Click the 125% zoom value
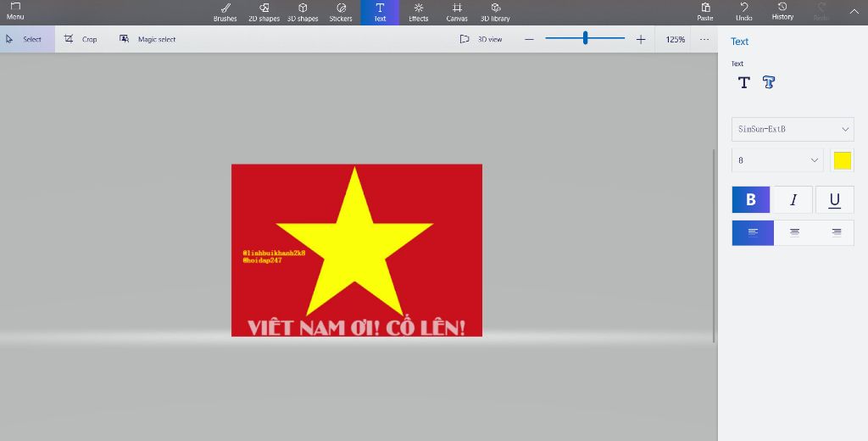The height and width of the screenshot is (441, 868). 676,39
